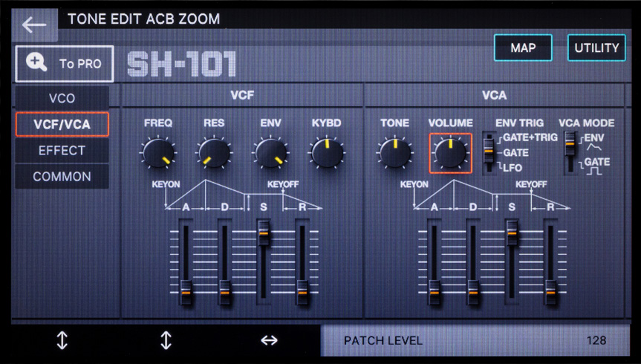Click the VCF KEYOFF envelope label

click(x=283, y=184)
